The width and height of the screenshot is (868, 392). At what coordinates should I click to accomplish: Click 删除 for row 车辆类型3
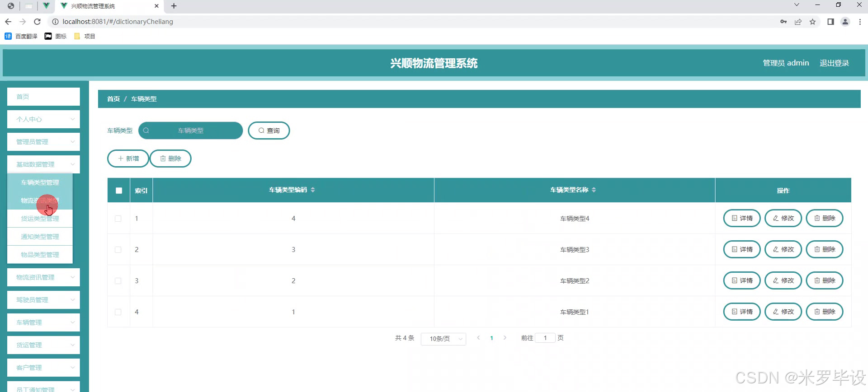click(x=825, y=249)
